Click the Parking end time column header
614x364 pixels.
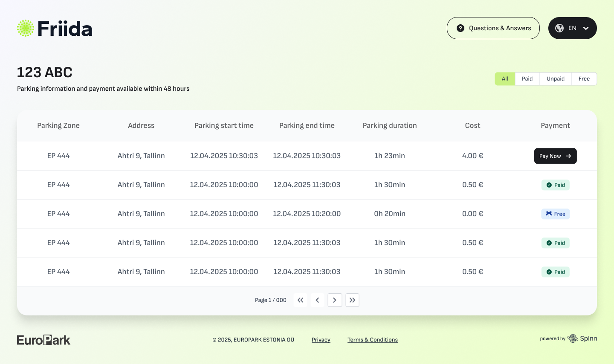307,126
